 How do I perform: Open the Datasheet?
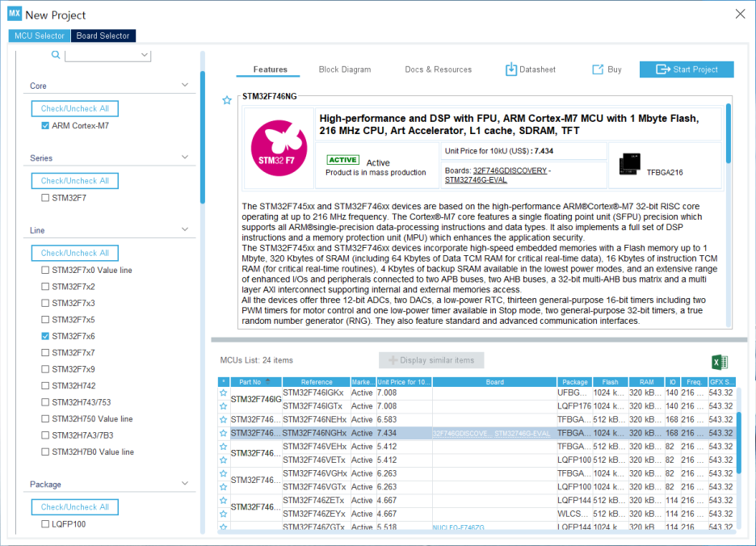coord(531,69)
